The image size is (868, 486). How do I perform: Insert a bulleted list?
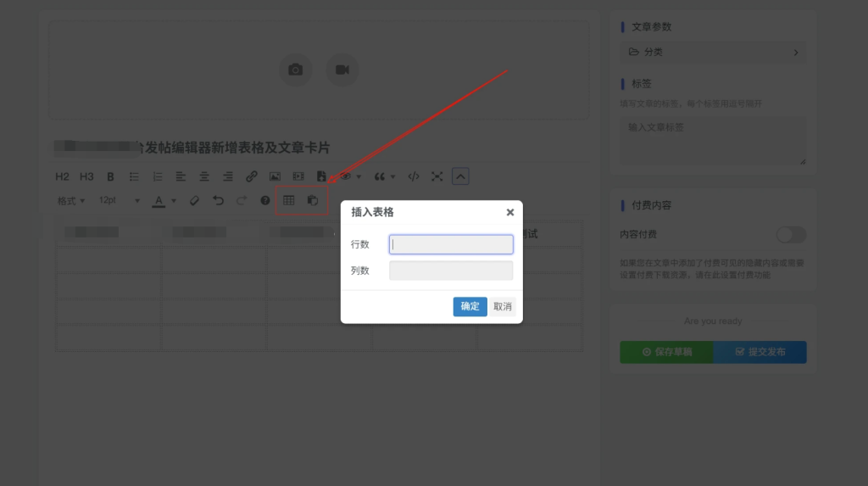[134, 176]
